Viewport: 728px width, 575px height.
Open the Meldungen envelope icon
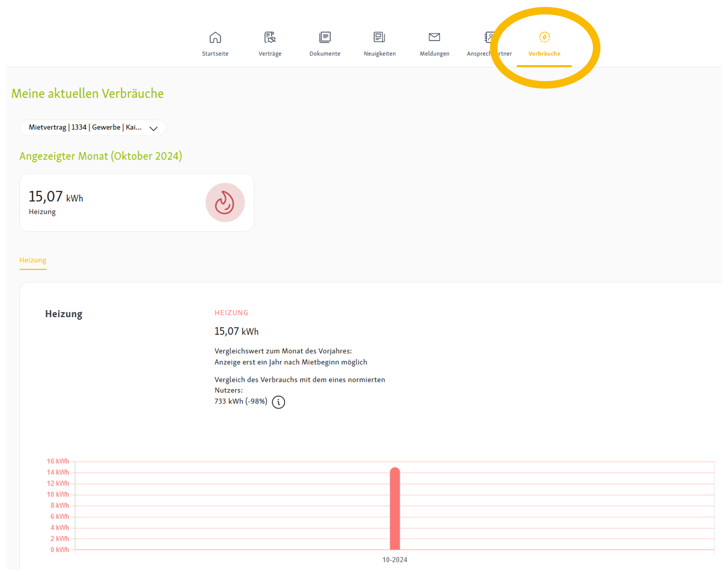point(434,37)
